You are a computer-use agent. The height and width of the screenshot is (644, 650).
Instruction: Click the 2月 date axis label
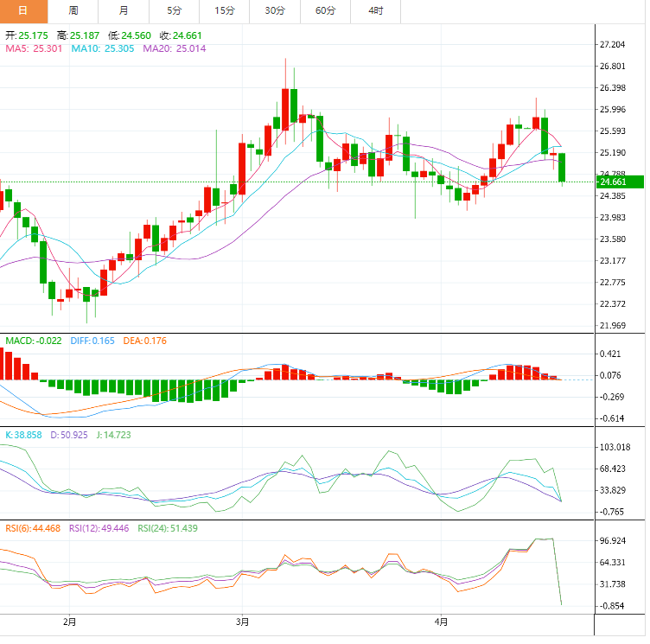coord(69,622)
